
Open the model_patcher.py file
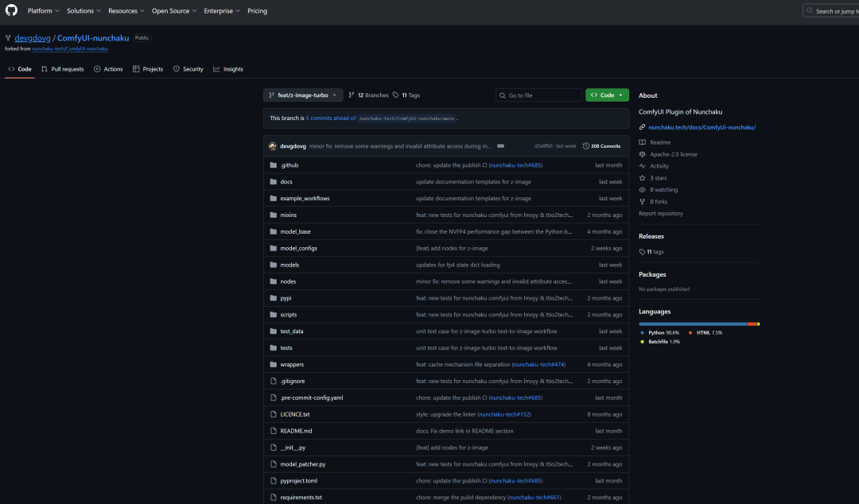(303, 464)
